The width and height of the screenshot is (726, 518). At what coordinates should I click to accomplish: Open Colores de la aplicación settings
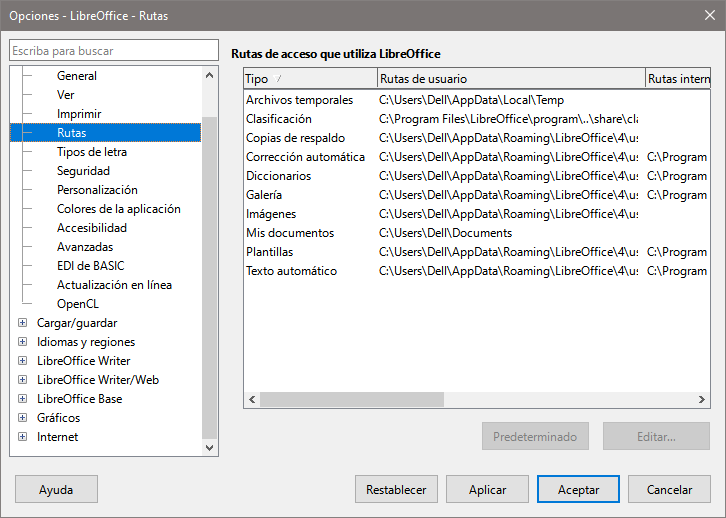pos(119,209)
